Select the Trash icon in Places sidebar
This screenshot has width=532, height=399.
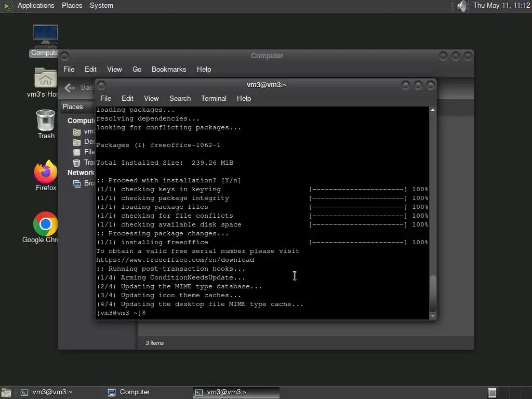point(77,163)
